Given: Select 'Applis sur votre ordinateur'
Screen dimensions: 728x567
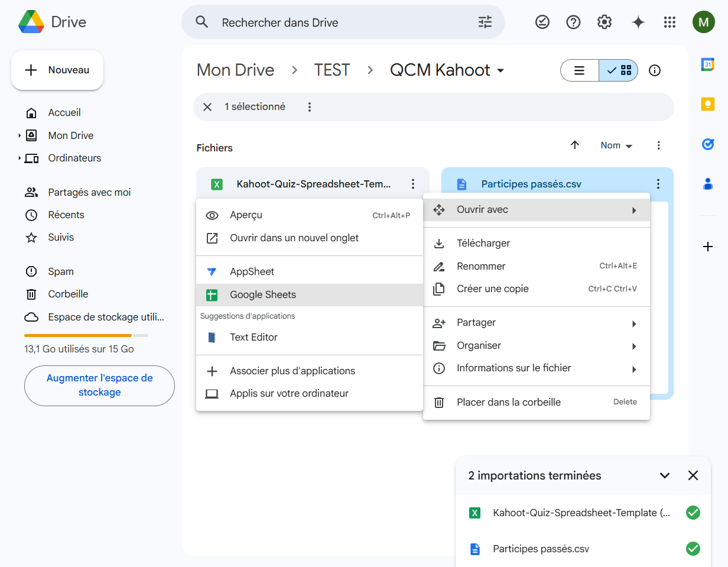Looking at the screenshot, I should point(310,394).
